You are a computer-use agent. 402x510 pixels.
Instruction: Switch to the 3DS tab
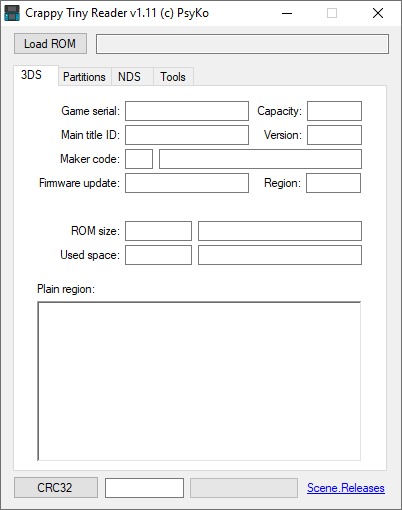(x=36, y=75)
